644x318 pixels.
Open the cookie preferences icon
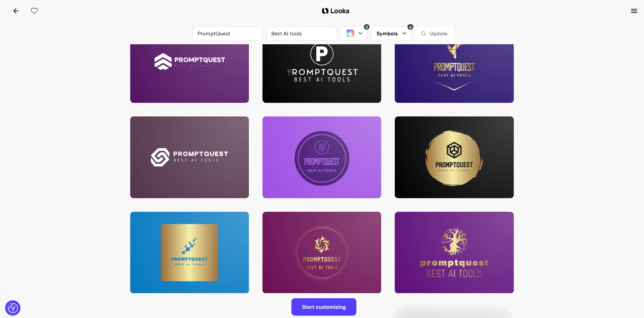click(13, 308)
